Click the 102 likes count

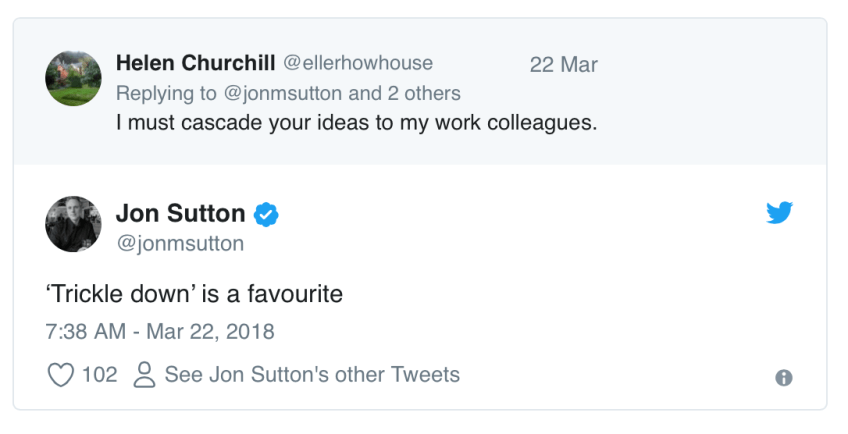coord(99,375)
